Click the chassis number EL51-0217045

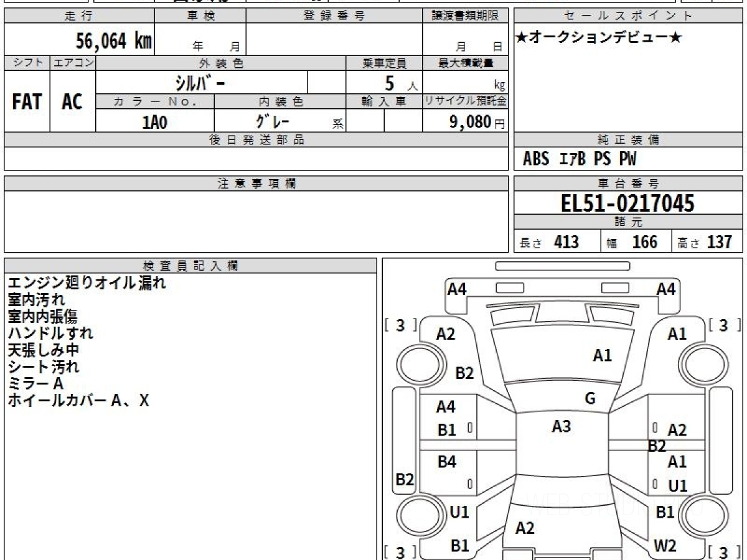pos(627,203)
